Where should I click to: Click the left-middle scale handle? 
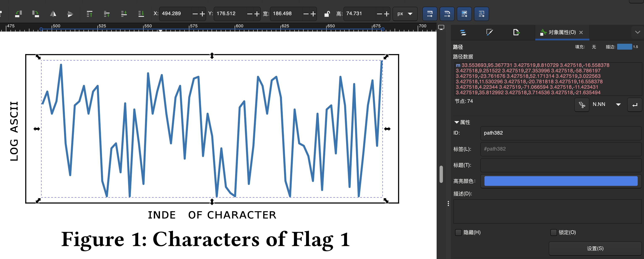click(37, 129)
